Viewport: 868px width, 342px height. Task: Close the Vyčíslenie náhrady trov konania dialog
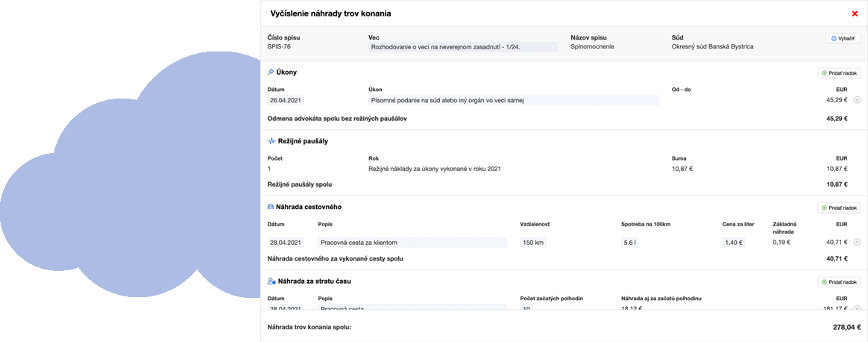point(855,13)
